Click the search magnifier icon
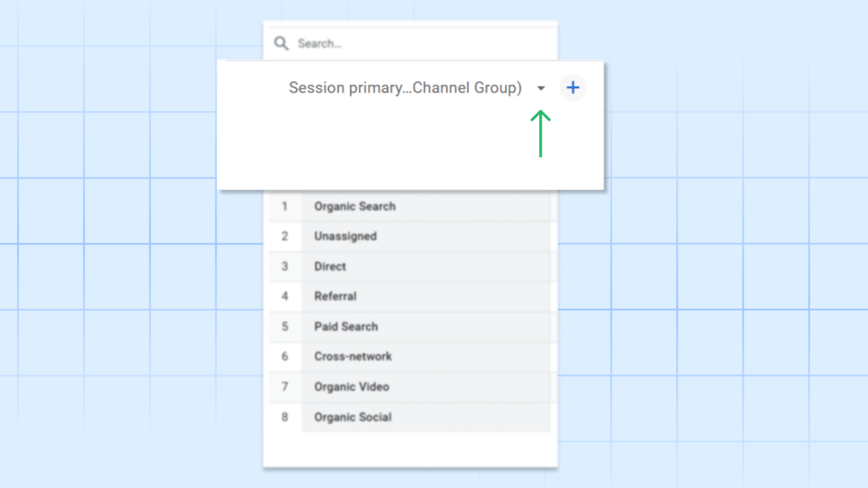This screenshot has width=868, height=488. (x=281, y=42)
